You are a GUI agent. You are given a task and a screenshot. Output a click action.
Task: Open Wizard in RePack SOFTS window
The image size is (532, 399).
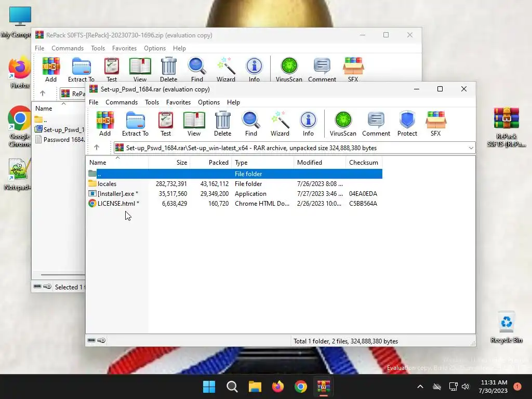[x=226, y=70]
